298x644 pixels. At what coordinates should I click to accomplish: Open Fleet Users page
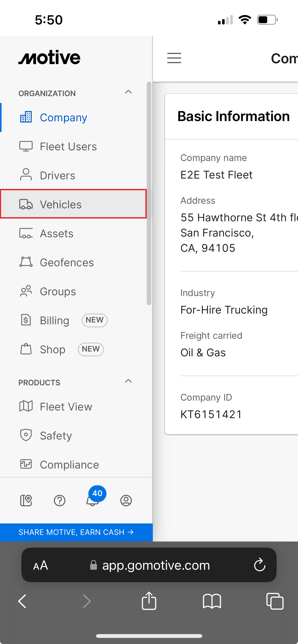(73, 147)
